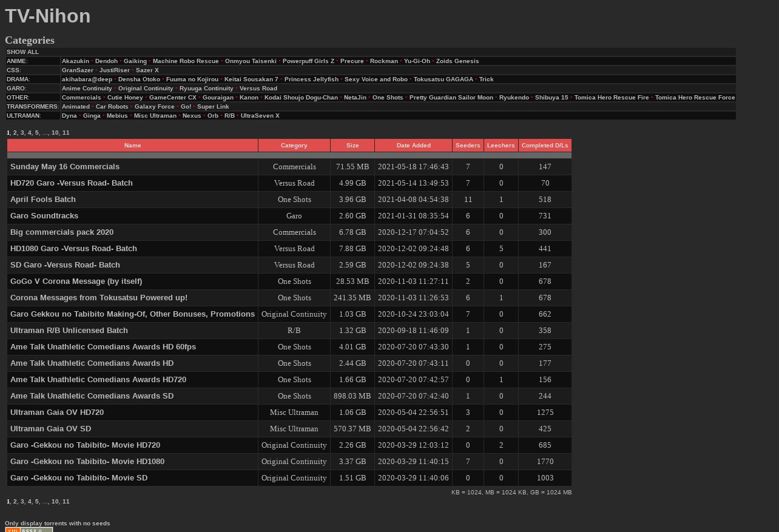Go to page 11 in the top pagination
779x532 pixels.
pos(66,133)
